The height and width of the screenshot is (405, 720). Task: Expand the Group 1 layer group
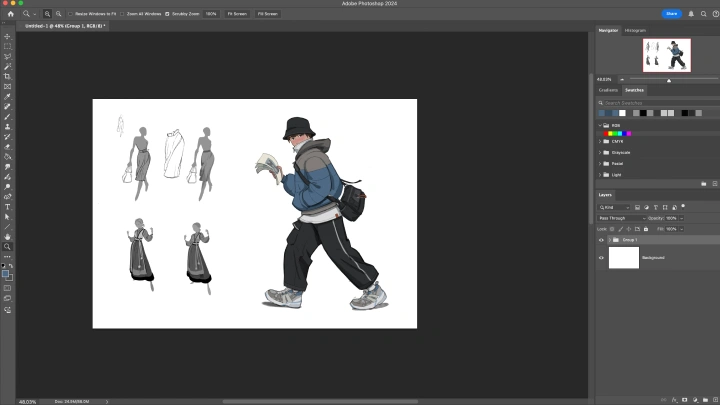point(610,240)
